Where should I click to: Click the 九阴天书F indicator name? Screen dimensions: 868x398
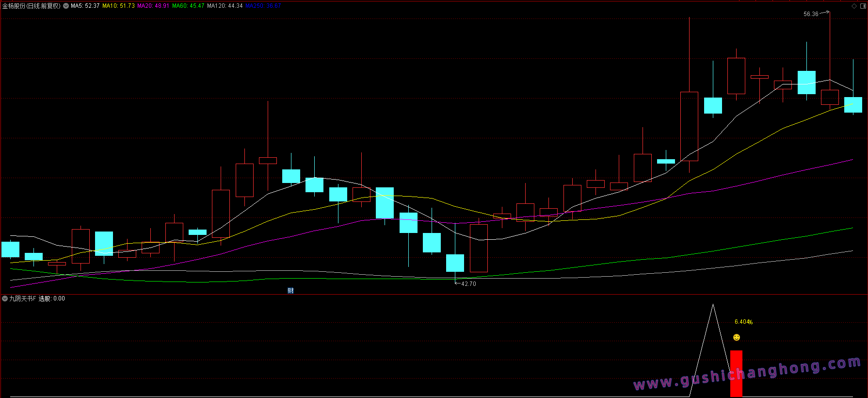coord(23,298)
